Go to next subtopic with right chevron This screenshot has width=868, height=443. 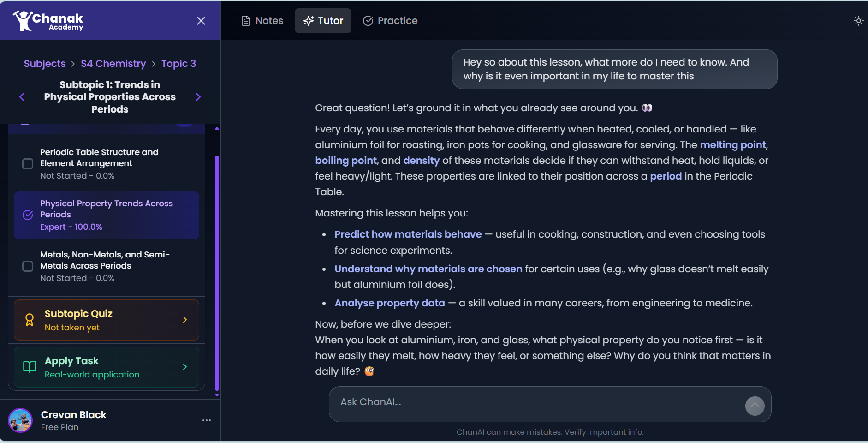198,97
